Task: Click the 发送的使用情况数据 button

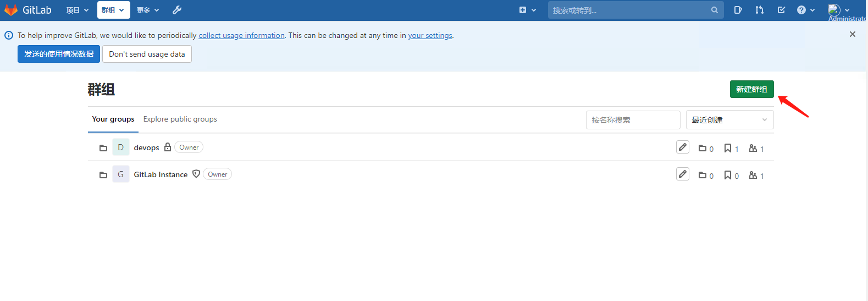Action: tap(59, 54)
